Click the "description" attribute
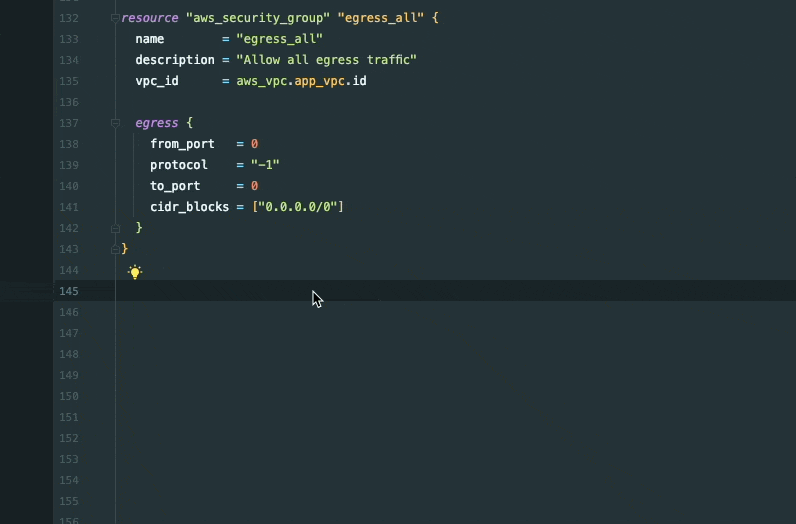This screenshot has height=524, width=796. [x=175, y=60]
